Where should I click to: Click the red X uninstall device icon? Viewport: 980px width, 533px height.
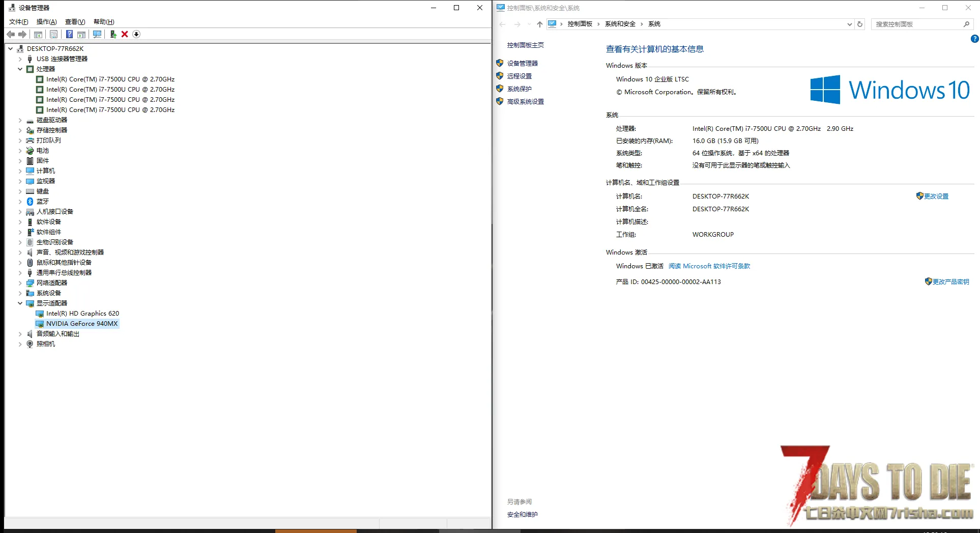[x=125, y=34]
